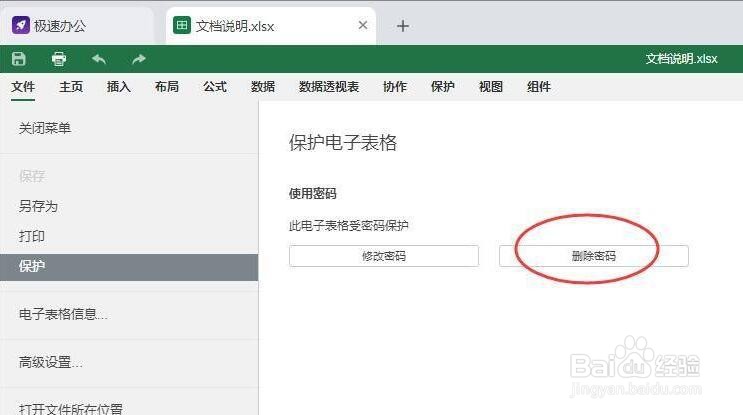
Task: Click the 修改密码 button
Action: coord(384,256)
